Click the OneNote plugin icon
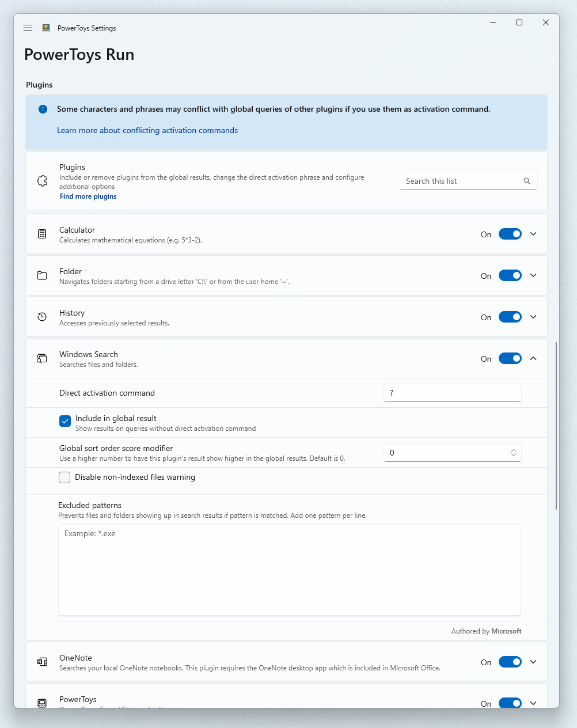 (42, 662)
